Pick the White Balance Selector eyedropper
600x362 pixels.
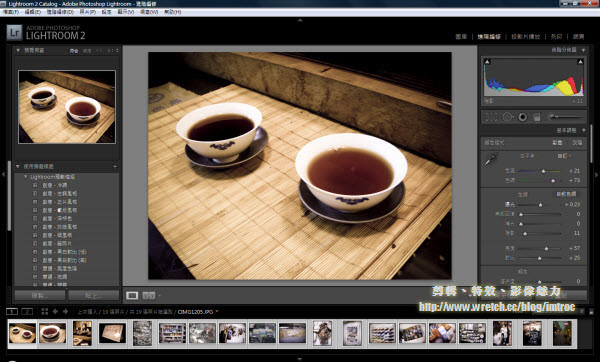(491, 159)
